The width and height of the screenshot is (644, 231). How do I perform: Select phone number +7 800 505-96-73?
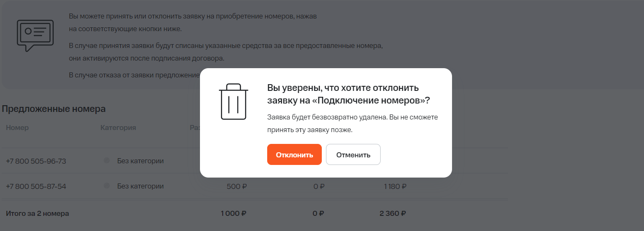click(36, 161)
